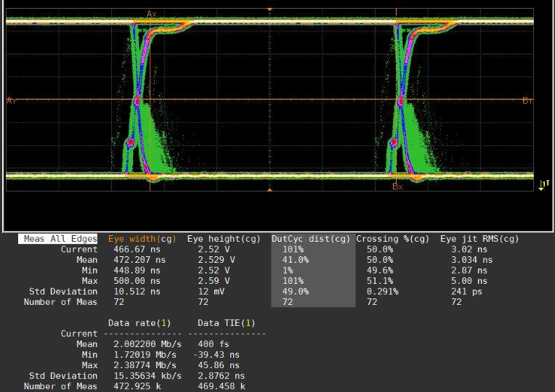Select the Eye width(cg) measurement header

(x=142, y=239)
